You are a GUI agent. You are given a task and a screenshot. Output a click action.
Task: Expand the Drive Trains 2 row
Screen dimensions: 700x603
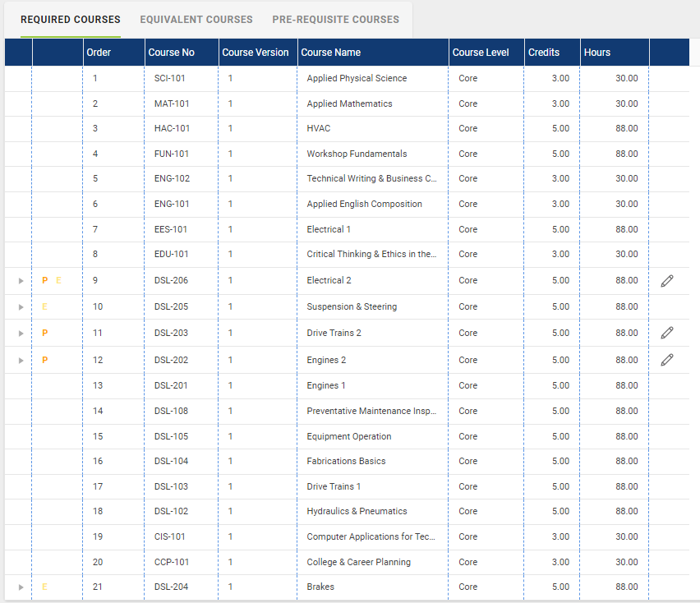pos(21,334)
